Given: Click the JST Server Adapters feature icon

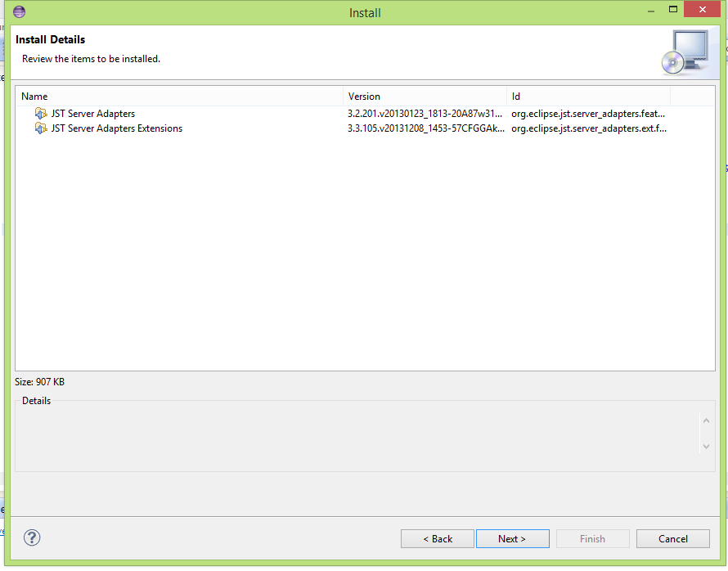Looking at the screenshot, I should tap(41, 113).
